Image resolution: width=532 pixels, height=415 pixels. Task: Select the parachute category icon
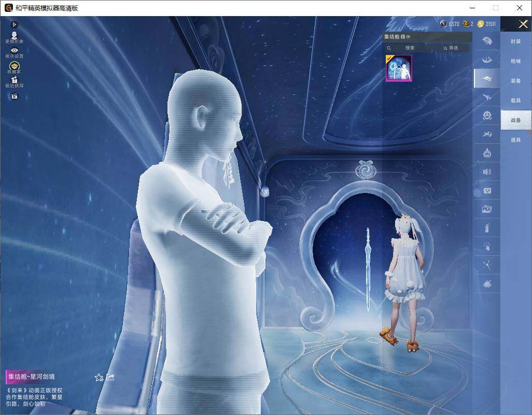click(x=487, y=41)
